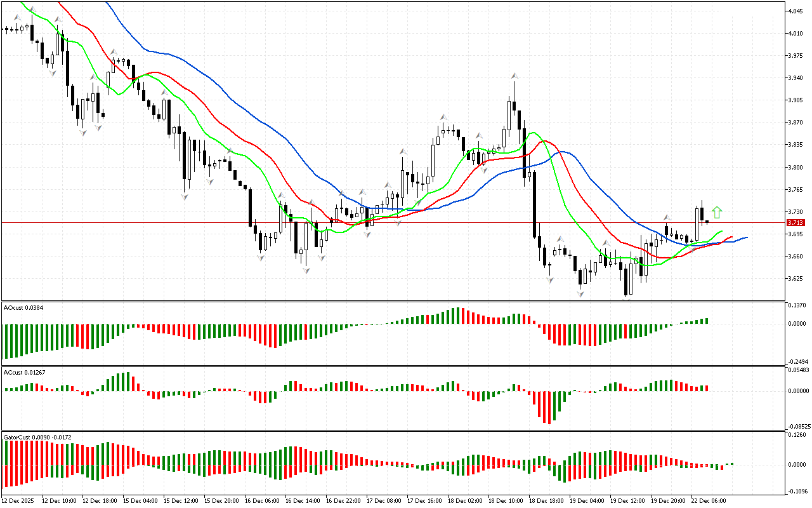Screen dimensions: 812x508
Task: Click the 3.625 price scale label
Action: [x=795, y=279]
